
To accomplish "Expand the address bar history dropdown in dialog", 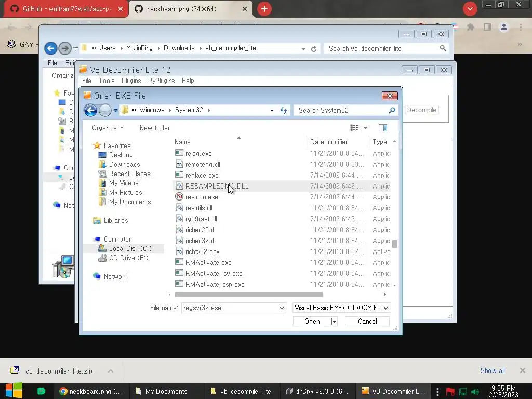I will pos(272,110).
